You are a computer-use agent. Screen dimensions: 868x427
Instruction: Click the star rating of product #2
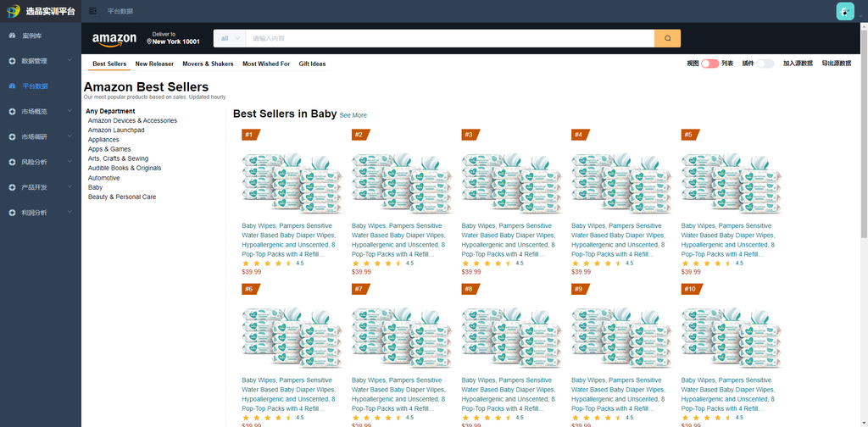377,263
